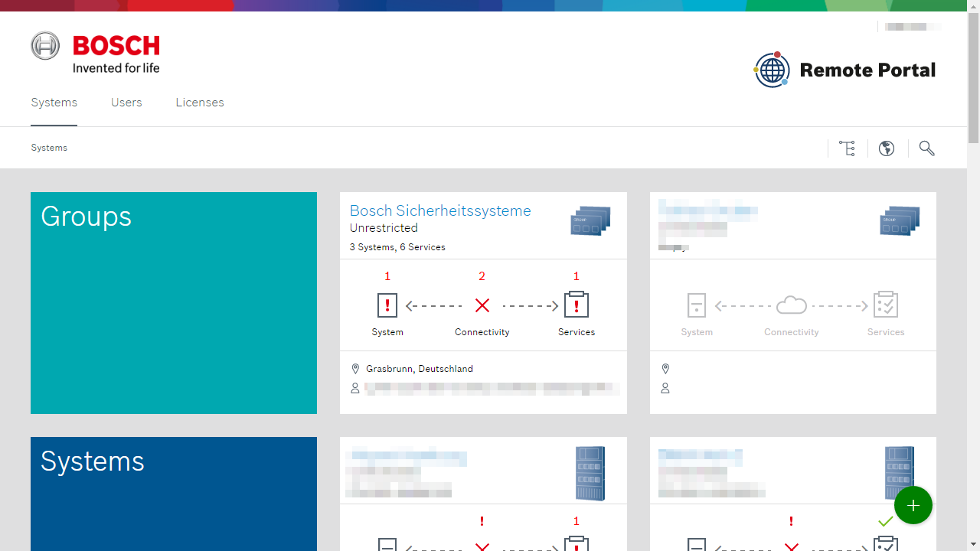Click the Bosch Sicherheitssysteme group stack icon
The image size is (980, 551).
(590, 221)
